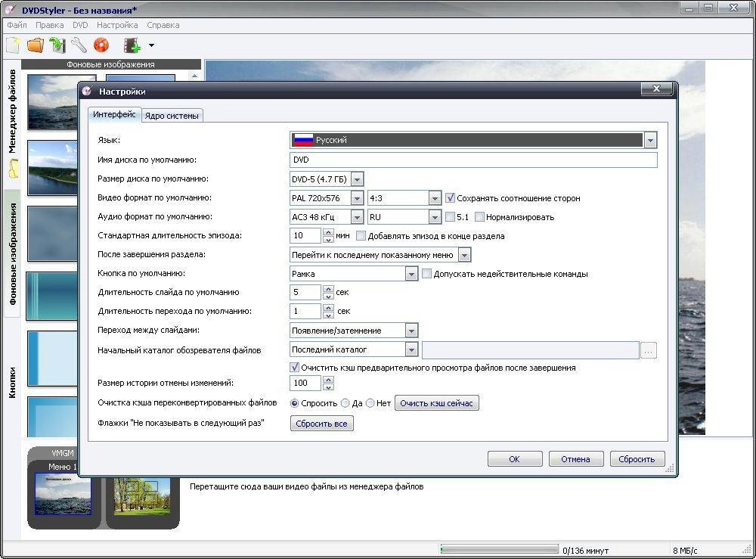
Task: Switch to the Ядро системы tab
Action: tap(172, 116)
